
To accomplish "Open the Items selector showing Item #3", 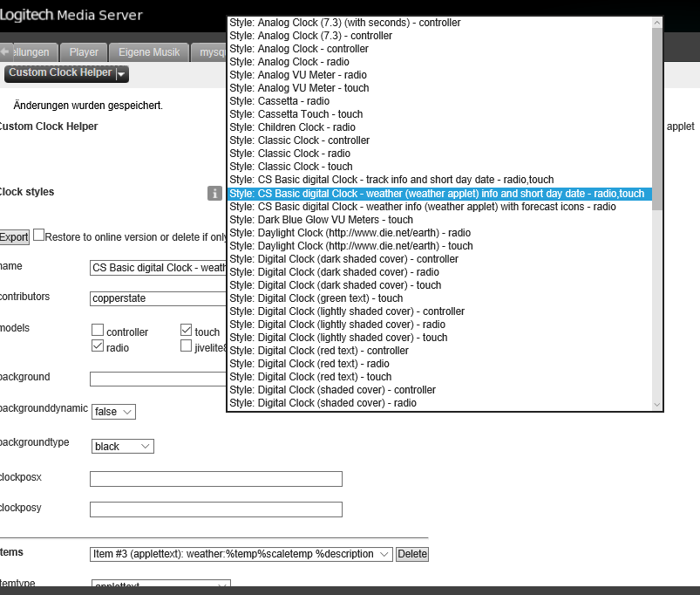I will [241, 554].
